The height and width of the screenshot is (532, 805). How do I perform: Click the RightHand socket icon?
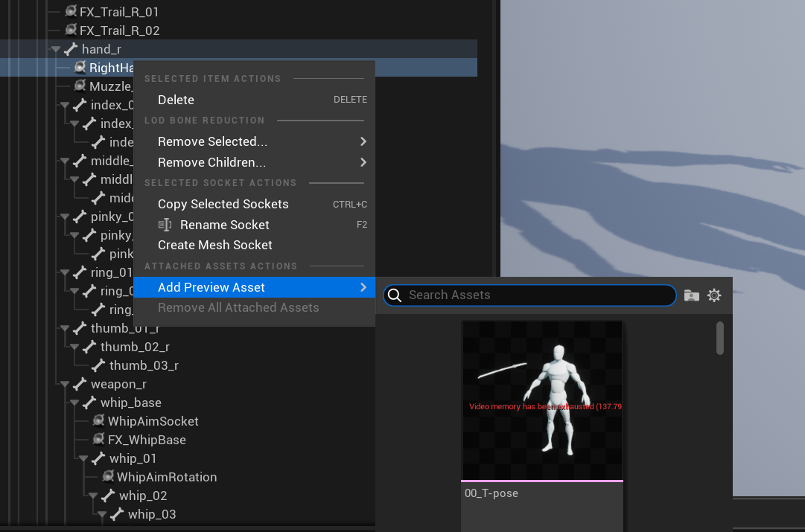point(80,67)
